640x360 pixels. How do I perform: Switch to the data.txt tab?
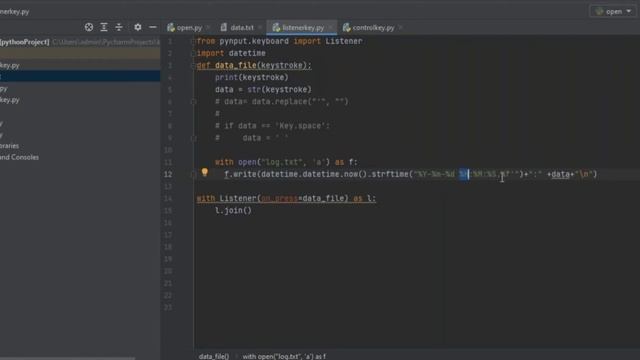click(242, 28)
